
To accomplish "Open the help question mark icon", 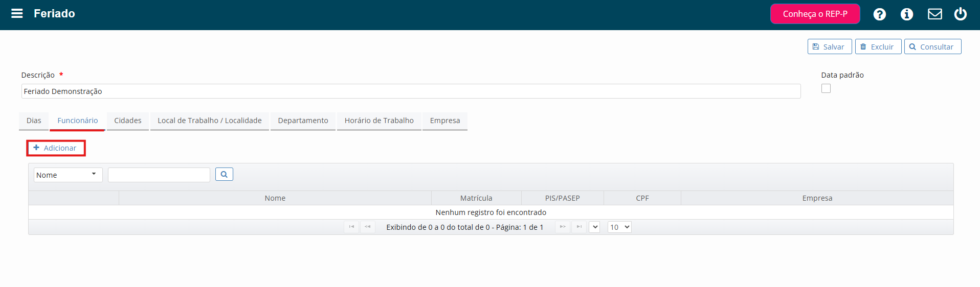I will coord(879,14).
